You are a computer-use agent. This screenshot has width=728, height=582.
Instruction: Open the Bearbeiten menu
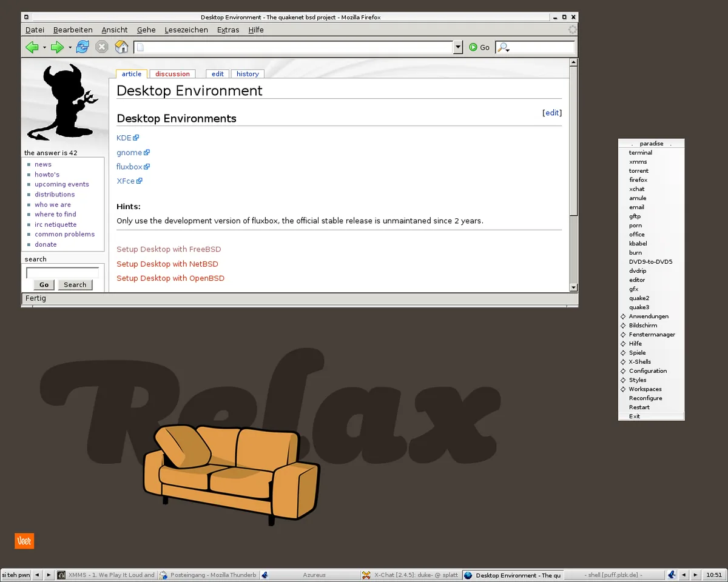[73, 30]
